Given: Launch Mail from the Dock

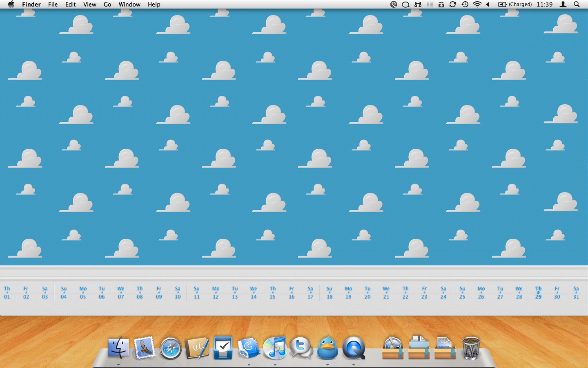Looking at the screenshot, I should [144, 348].
